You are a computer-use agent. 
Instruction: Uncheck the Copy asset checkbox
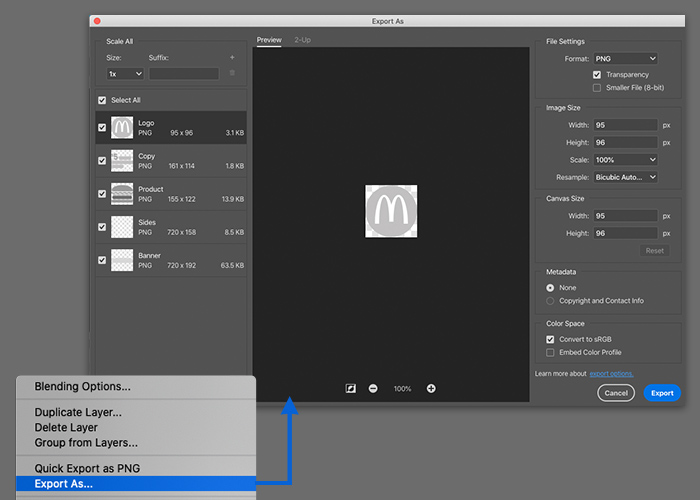[x=102, y=161]
